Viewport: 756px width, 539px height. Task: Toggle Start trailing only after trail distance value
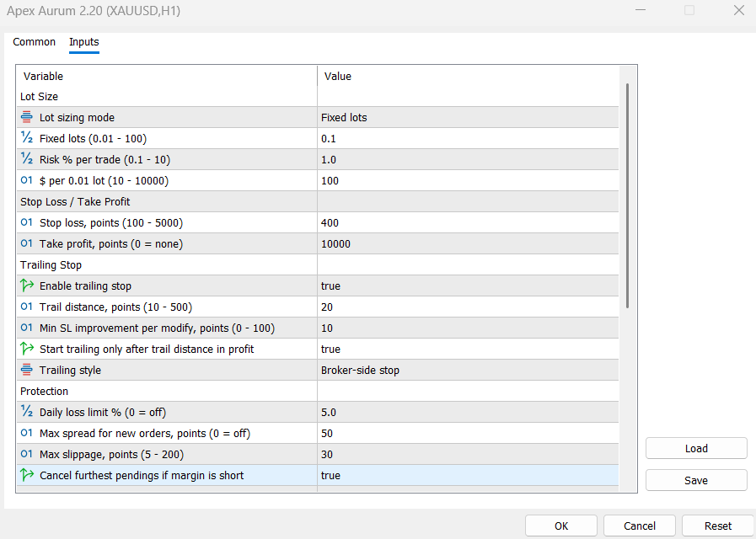click(468, 349)
